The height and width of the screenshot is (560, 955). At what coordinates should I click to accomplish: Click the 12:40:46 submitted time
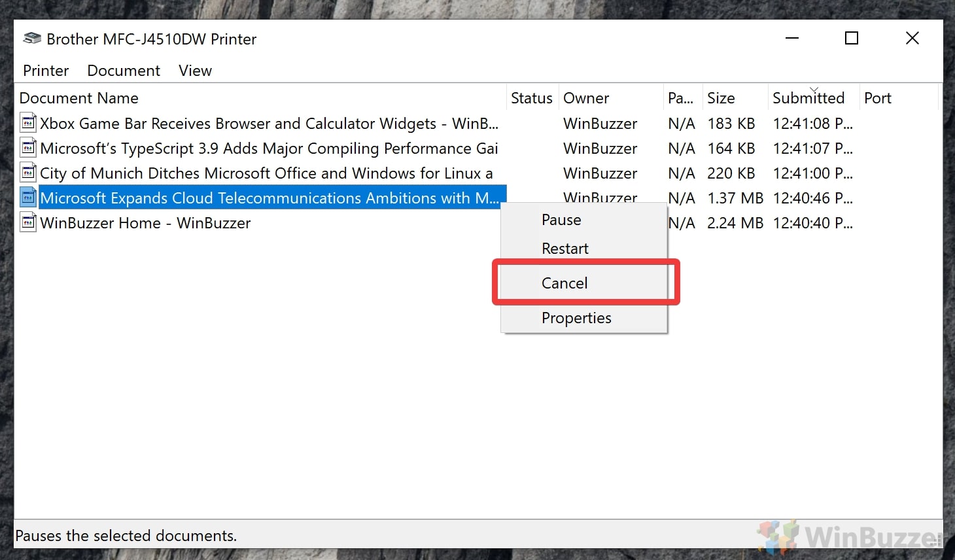812,198
